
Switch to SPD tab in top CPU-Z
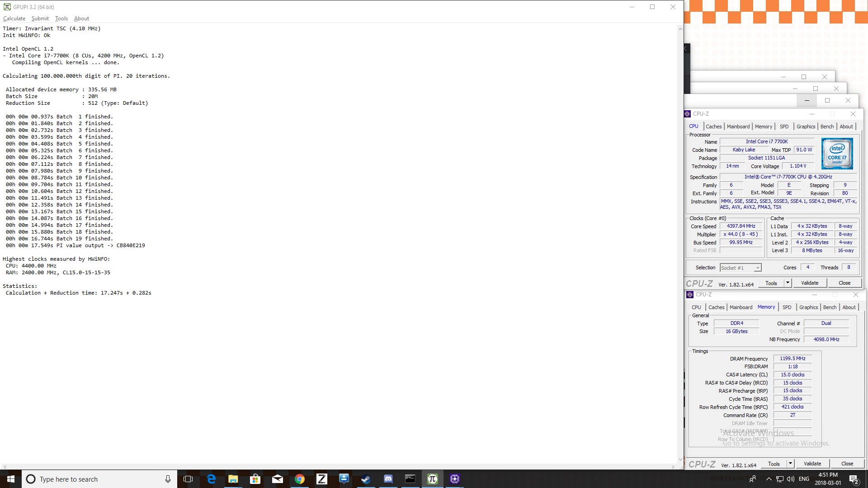(x=784, y=127)
